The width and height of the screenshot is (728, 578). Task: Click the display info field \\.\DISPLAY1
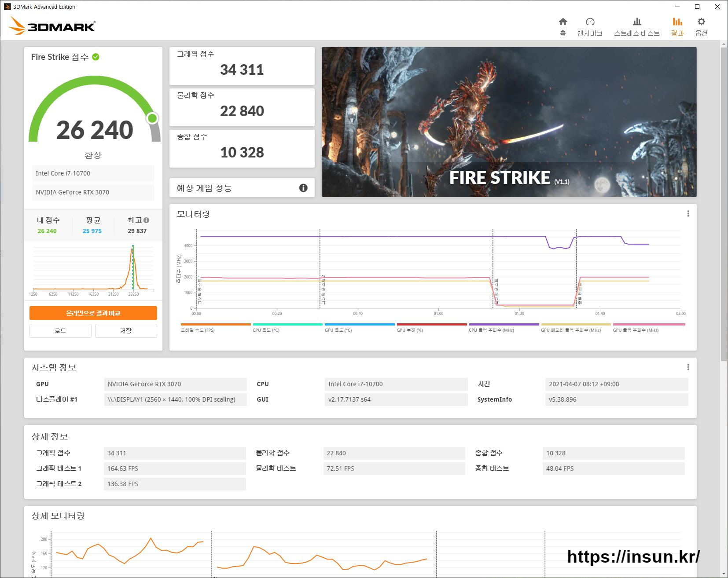(x=176, y=399)
